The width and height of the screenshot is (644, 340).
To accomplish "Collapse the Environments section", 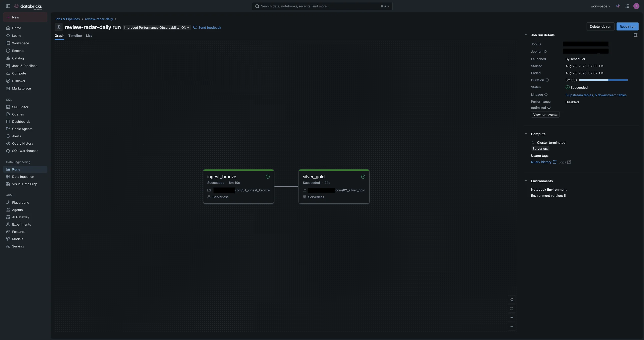I will point(526,181).
